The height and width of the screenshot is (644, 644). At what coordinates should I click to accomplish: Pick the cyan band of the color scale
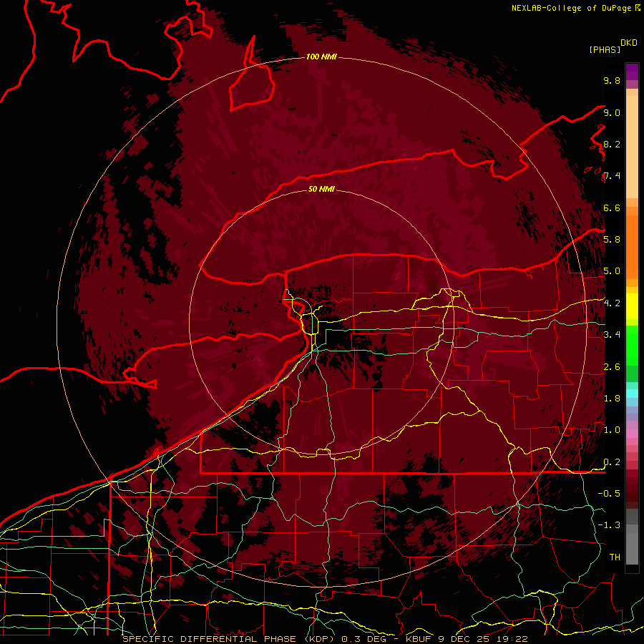click(632, 393)
